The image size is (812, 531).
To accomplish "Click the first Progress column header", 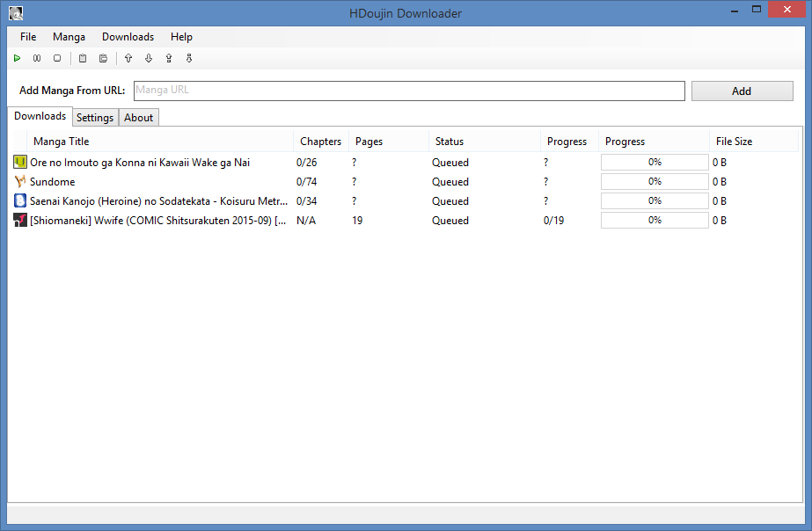I will 569,142.
